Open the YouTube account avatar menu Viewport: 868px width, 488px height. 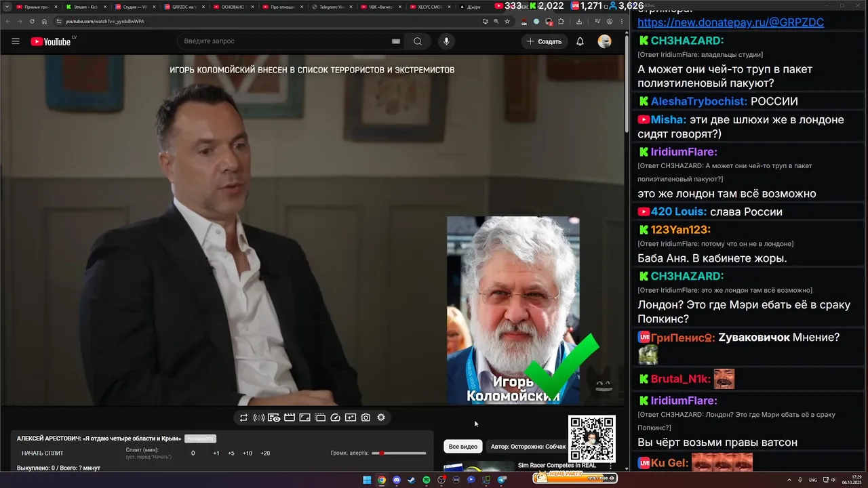click(604, 41)
